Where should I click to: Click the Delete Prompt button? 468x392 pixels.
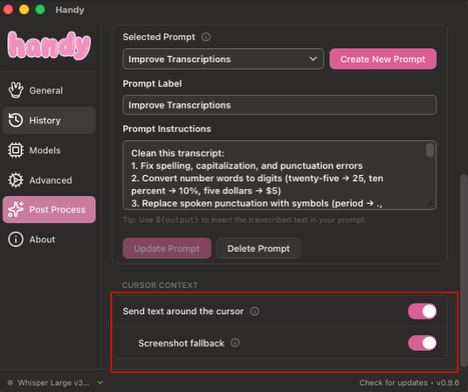259,249
